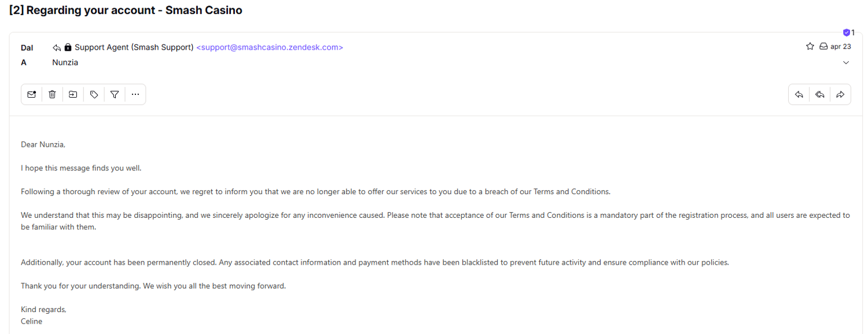This screenshot has height=334, width=868.
Task: Click the inbox location icon beside date
Action: tap(823, 47)
